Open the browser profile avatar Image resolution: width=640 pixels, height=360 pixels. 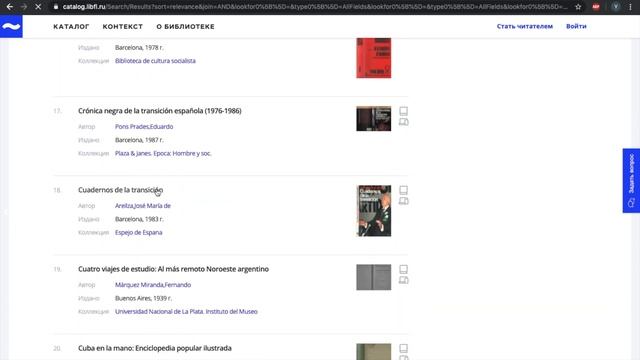[x=616, y=7]
